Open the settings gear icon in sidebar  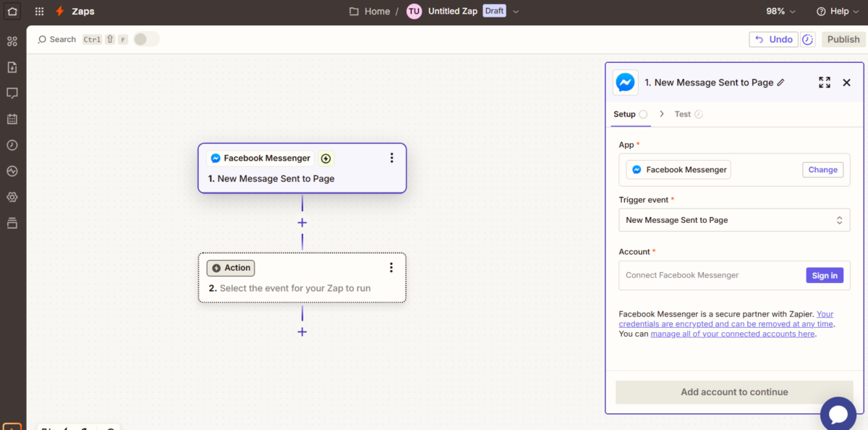click(12, 197)
